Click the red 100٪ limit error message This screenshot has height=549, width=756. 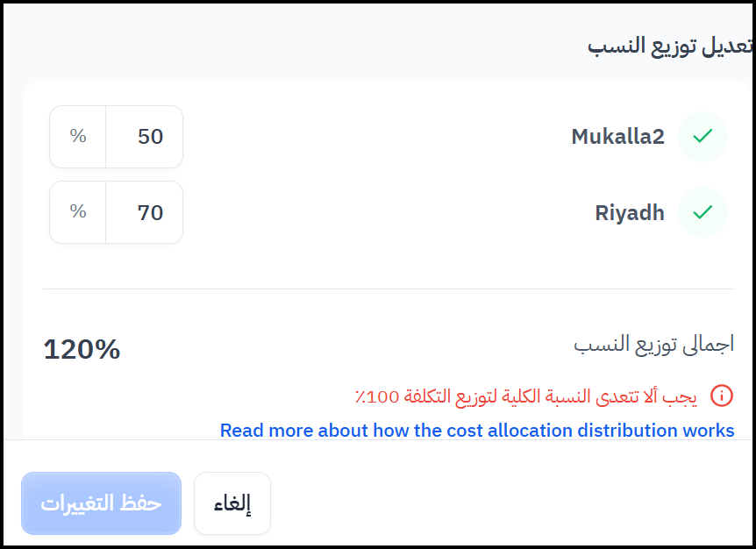click(x=525, y=396)
